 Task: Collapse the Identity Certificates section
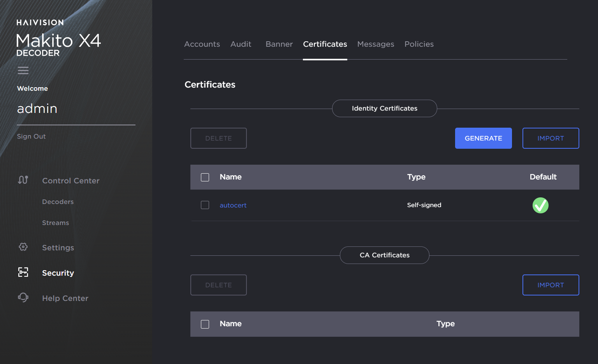[384, 108]
